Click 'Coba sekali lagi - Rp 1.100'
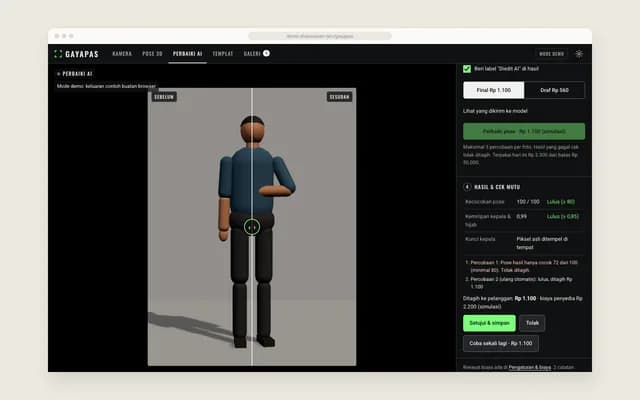Viewport: 640px width, 400px height. [501, 344]
